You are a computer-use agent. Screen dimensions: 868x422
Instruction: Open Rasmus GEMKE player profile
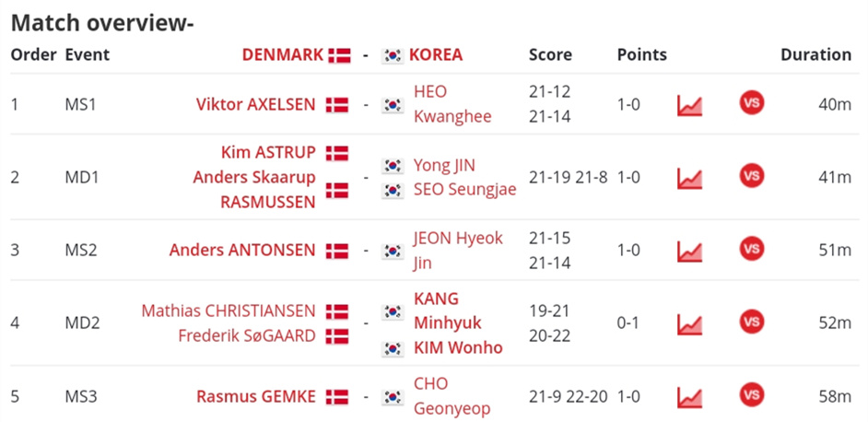pyautogui.click(x=256, y=396)
